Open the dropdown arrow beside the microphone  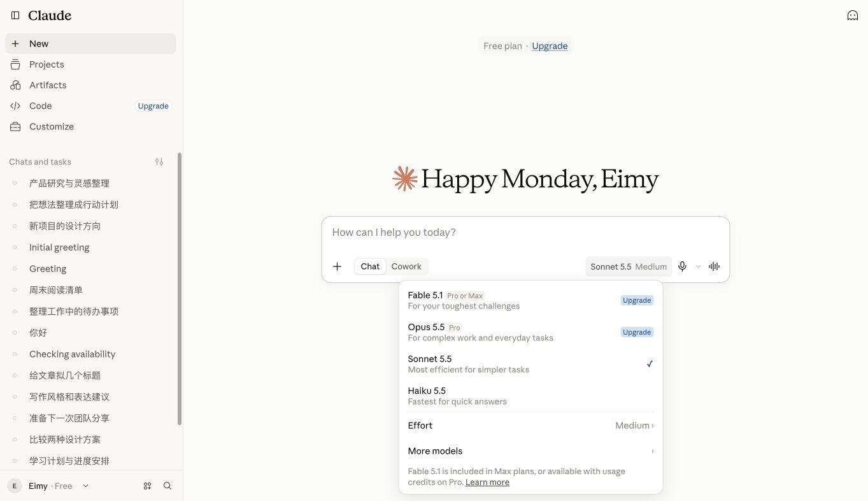click(698, 266)
